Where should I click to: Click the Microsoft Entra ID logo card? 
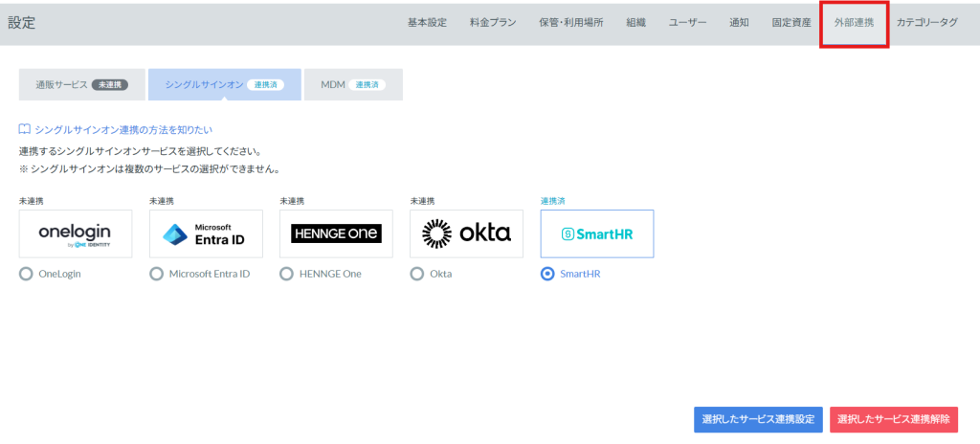point(206,233)
